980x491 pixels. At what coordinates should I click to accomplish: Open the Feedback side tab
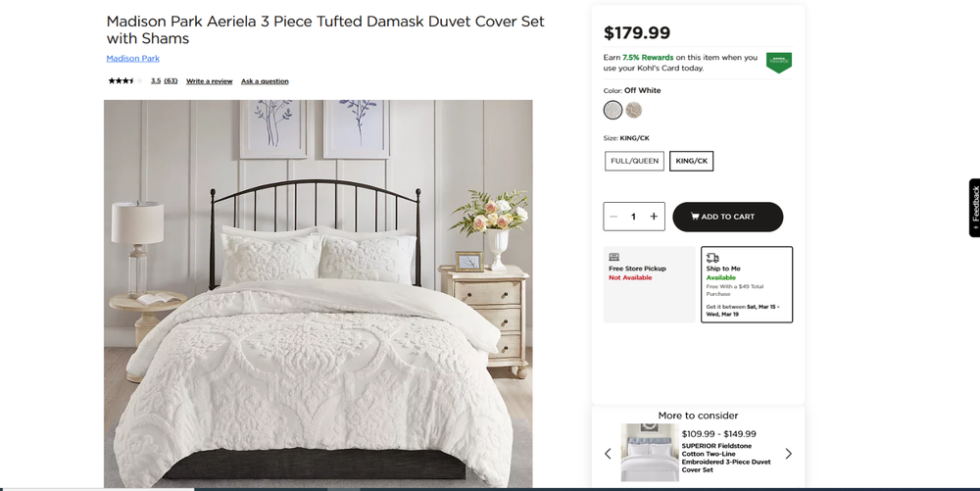click(974, 208)
